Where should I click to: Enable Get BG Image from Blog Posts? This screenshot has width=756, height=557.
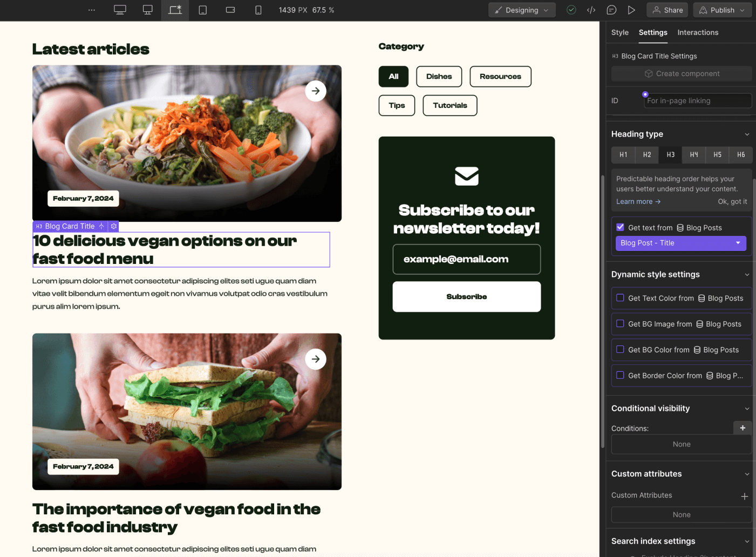[x=621, y=324]
